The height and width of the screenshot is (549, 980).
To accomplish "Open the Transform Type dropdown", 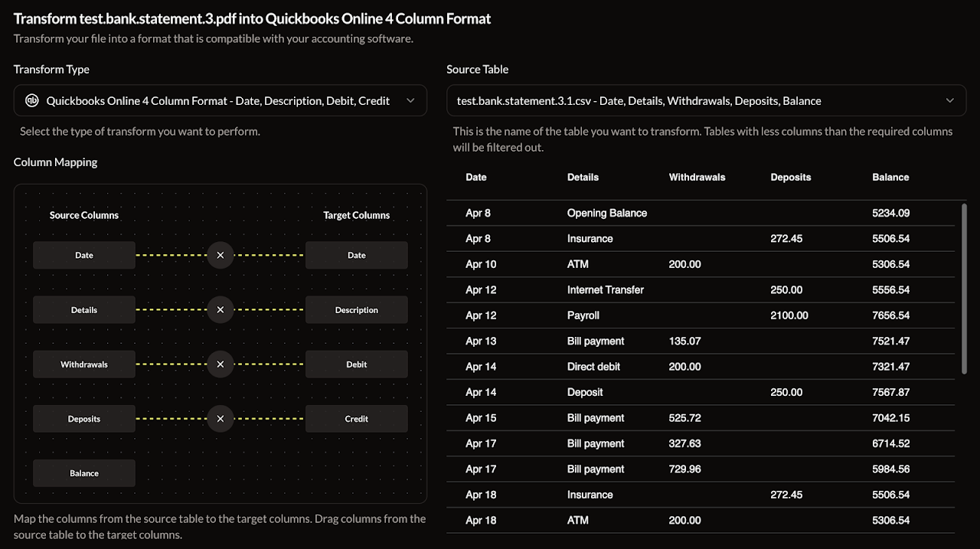I will point(220,100).
